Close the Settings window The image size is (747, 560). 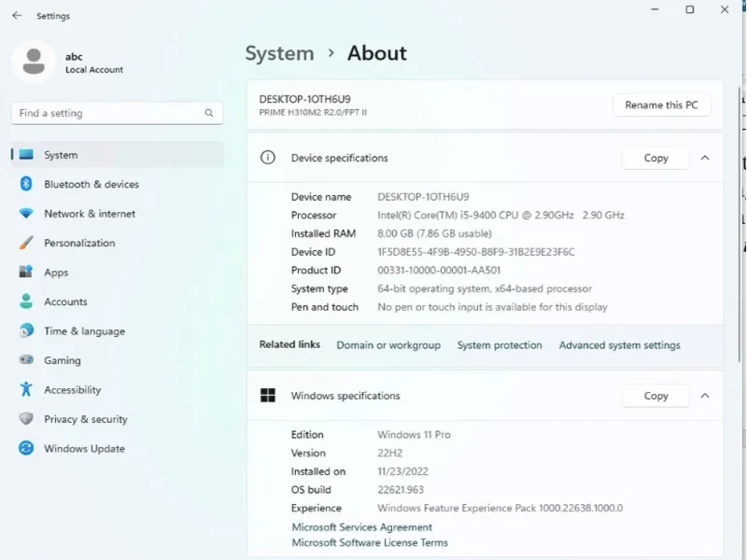pyautogui.click(x=725, y=9)
